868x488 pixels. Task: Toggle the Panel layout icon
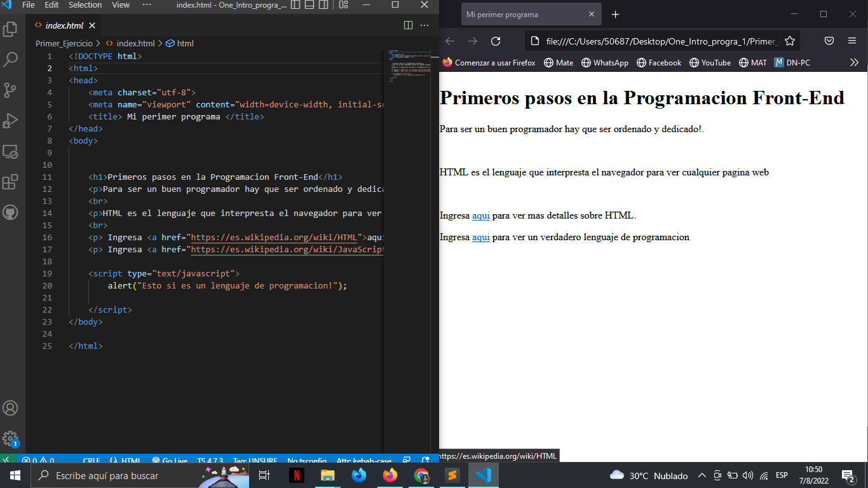[x=309, y=5]
